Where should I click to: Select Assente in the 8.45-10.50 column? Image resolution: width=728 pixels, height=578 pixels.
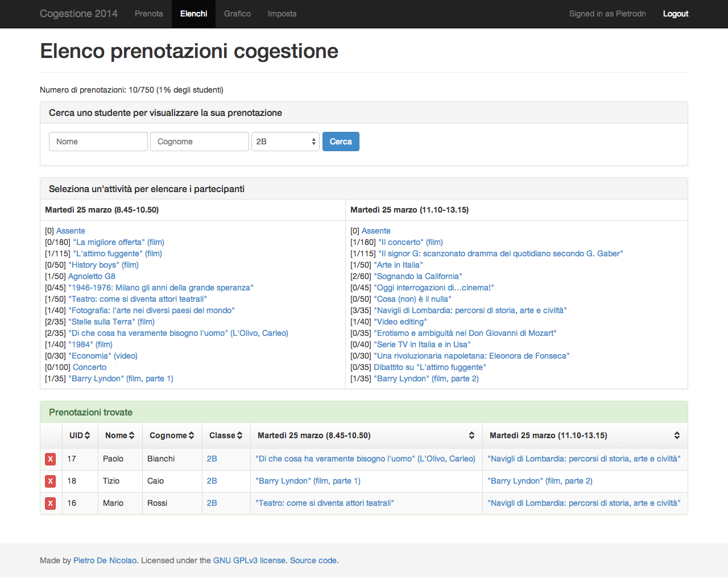coord(71,231)
